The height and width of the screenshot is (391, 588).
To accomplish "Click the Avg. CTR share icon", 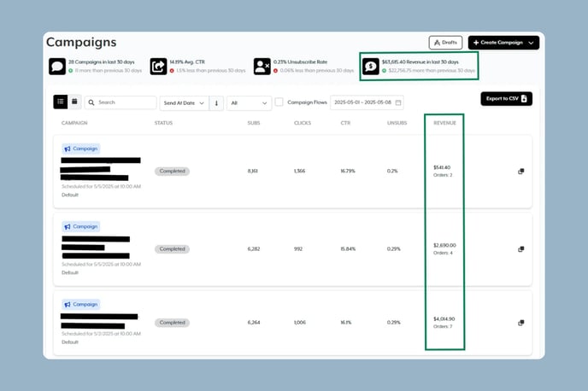I will click(x=158, y=67).
